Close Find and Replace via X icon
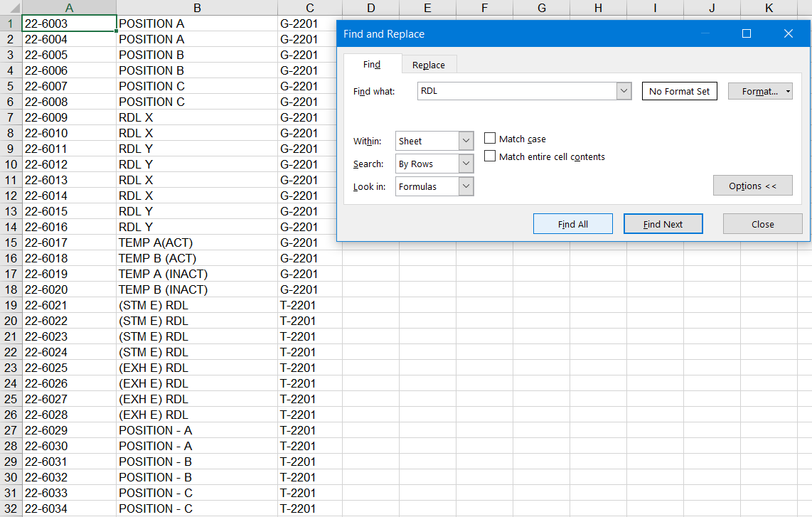 788,33
